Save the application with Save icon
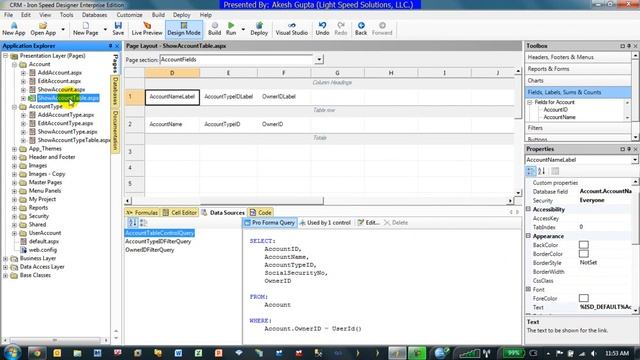The height and width of the screenshot is (360, 640). coord(118,29)
